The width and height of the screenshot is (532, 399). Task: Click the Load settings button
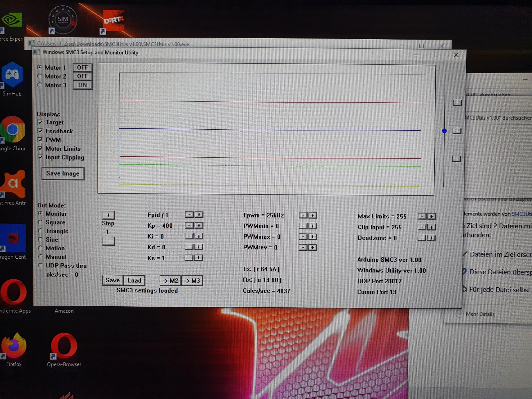tap(134, 280)
